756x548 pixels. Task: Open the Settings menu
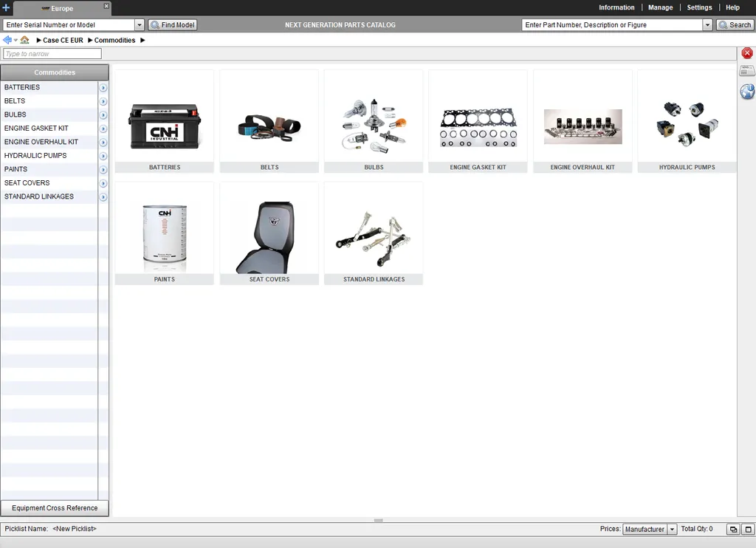coord(700,7)
